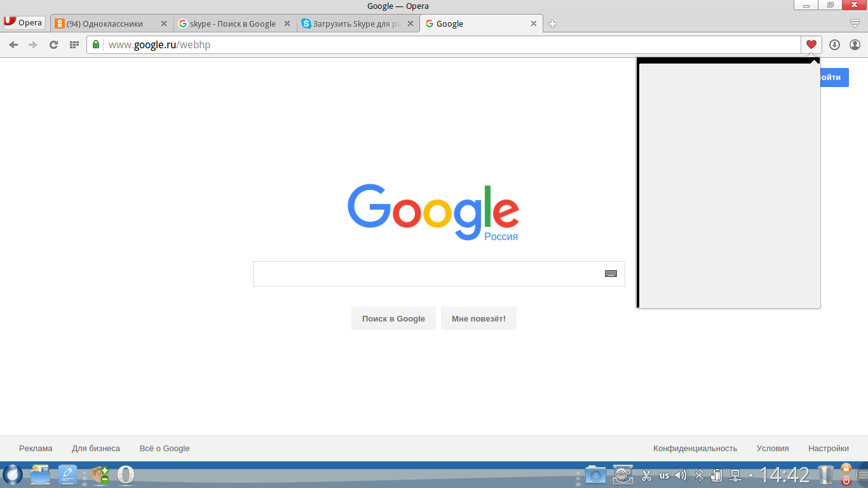Select the active Google tab
This screenshot has height=488, width=868.
pos(482,24)
